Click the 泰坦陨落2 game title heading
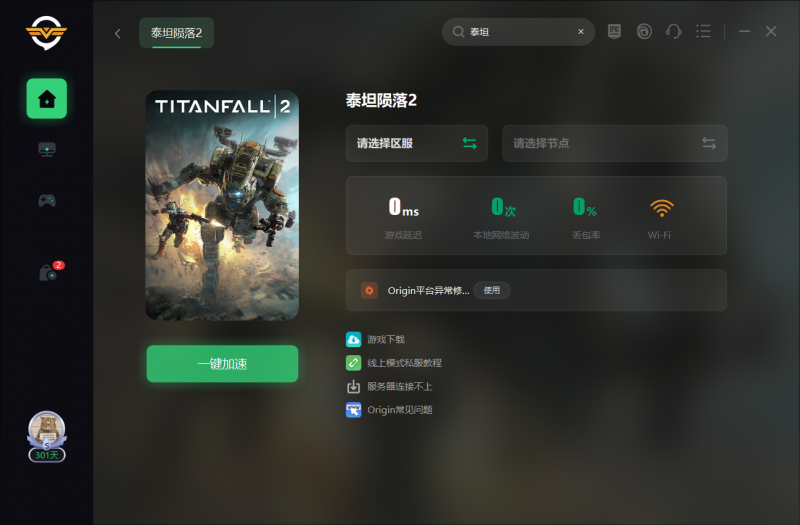This screenshot has width=800, height=525. pos(382,100)
